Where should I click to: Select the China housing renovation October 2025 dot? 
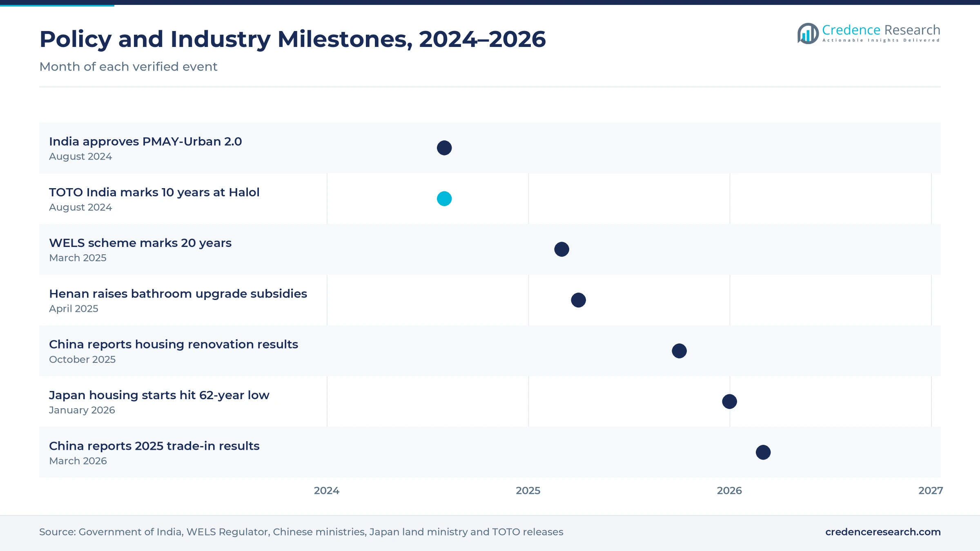pyautogui.click(x=679, y=351)
